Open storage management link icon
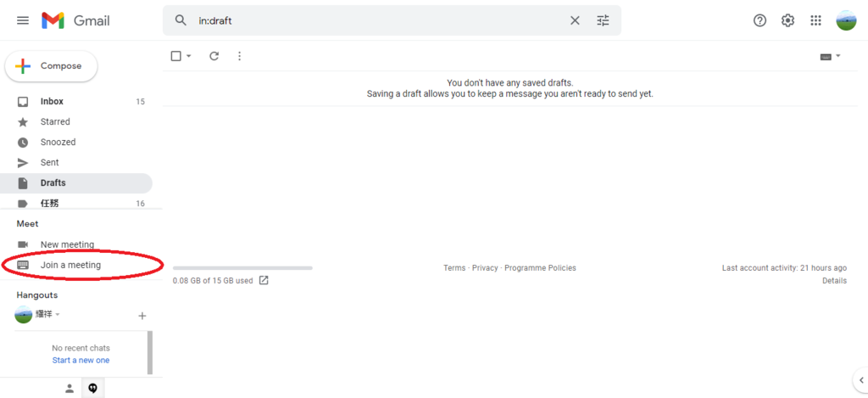This screenshot has width=868, height=398. (264, 281)
